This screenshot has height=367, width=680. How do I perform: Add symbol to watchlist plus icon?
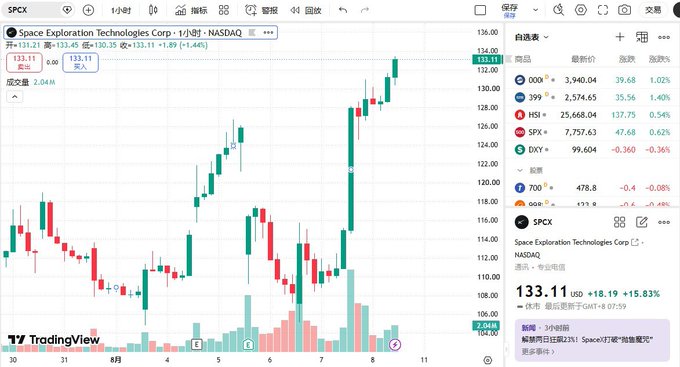pyautogui.click(x=620, y=37)
